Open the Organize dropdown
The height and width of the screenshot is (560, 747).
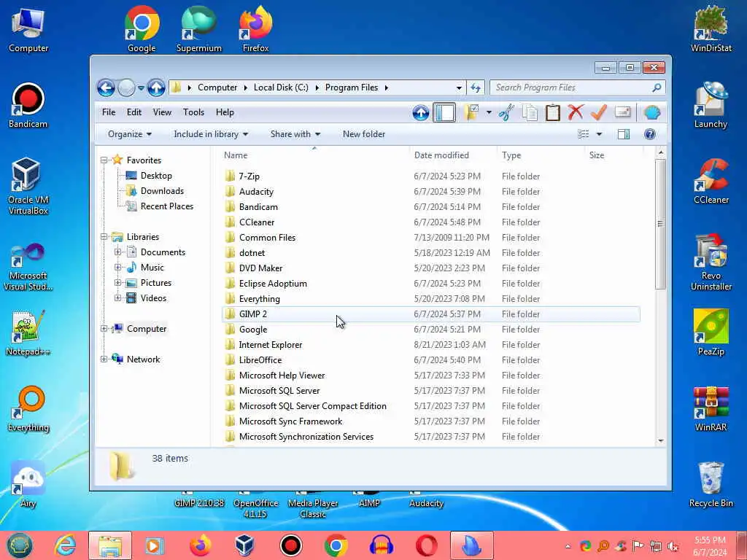[x=130, y=134]
